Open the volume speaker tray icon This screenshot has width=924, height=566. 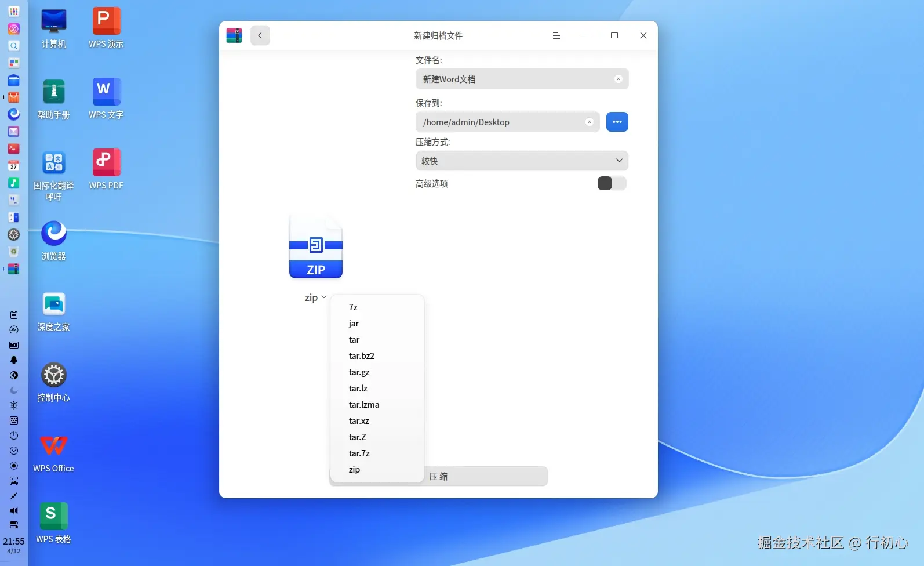[14, 511]
